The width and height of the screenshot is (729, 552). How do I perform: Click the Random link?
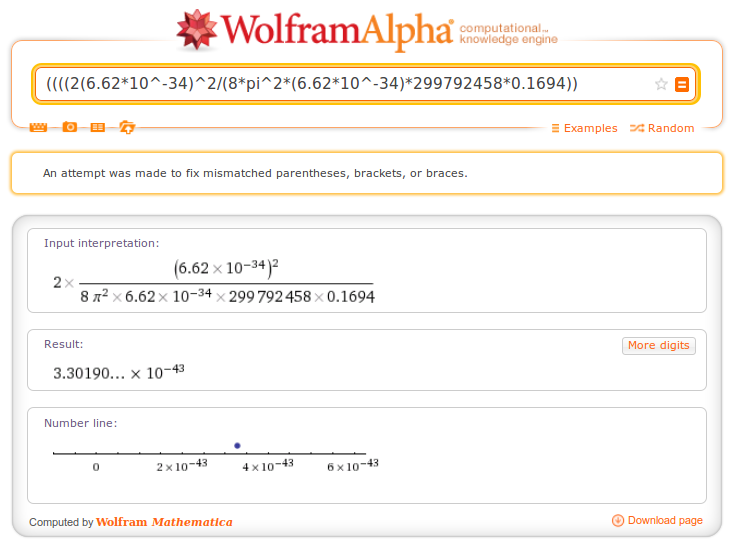point(662,128)
